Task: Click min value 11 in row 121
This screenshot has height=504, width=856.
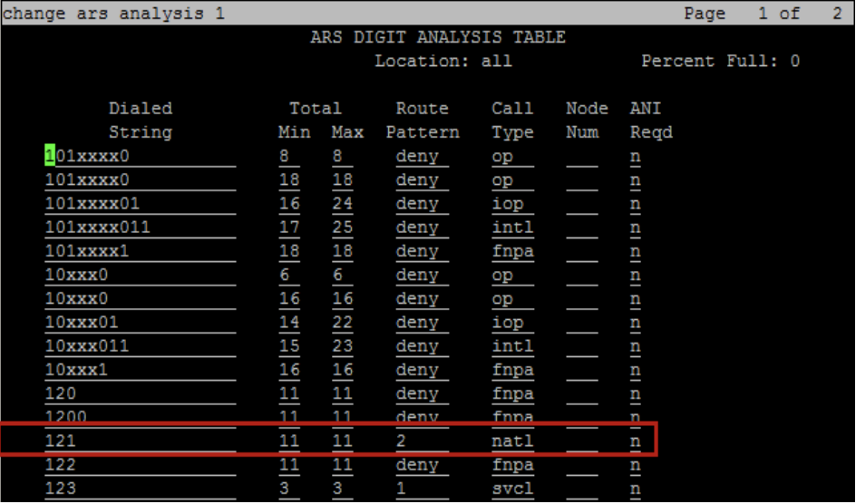Action: point(289,441)
